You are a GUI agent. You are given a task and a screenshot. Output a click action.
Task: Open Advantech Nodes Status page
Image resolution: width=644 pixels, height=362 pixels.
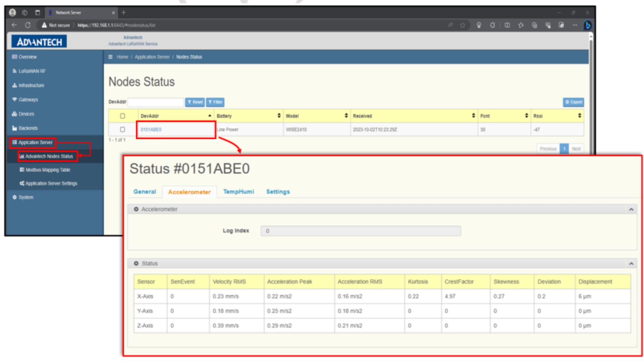pos(46,156)
